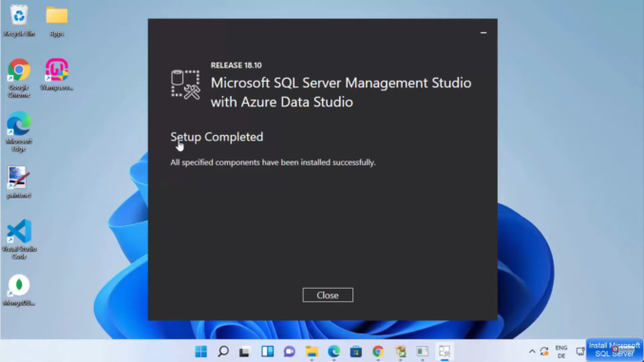
Task: Click the Close button in setup dialog
Action: (328, 295)
